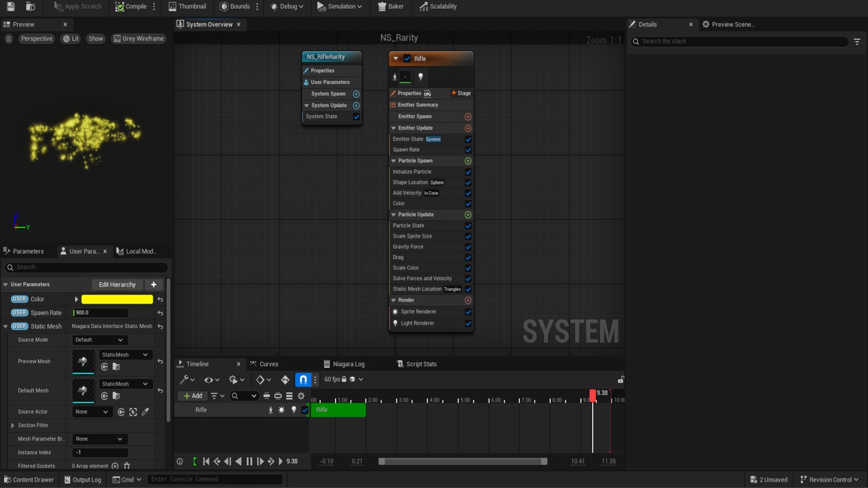Viewport: 868px width, 488px height.
Task: Toggle the Rifle emitter enabled checkbox
Action: click(x=407, y=58)
